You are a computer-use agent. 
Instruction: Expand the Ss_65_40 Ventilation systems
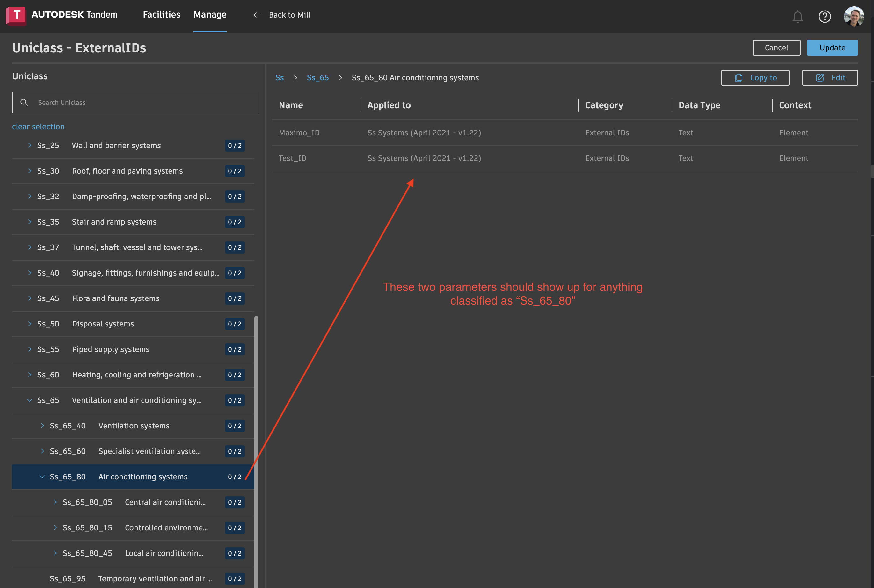(42, 426)
